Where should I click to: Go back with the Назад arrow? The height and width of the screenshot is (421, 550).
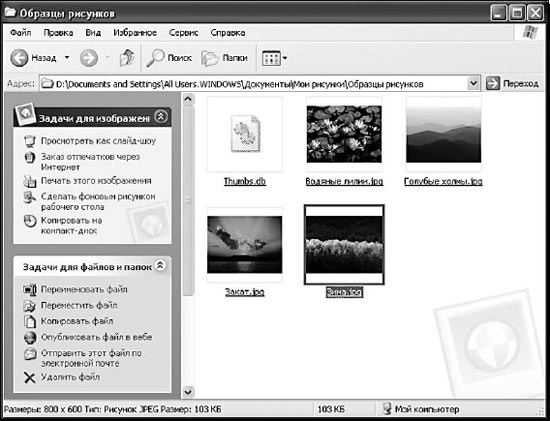[19, 58]
